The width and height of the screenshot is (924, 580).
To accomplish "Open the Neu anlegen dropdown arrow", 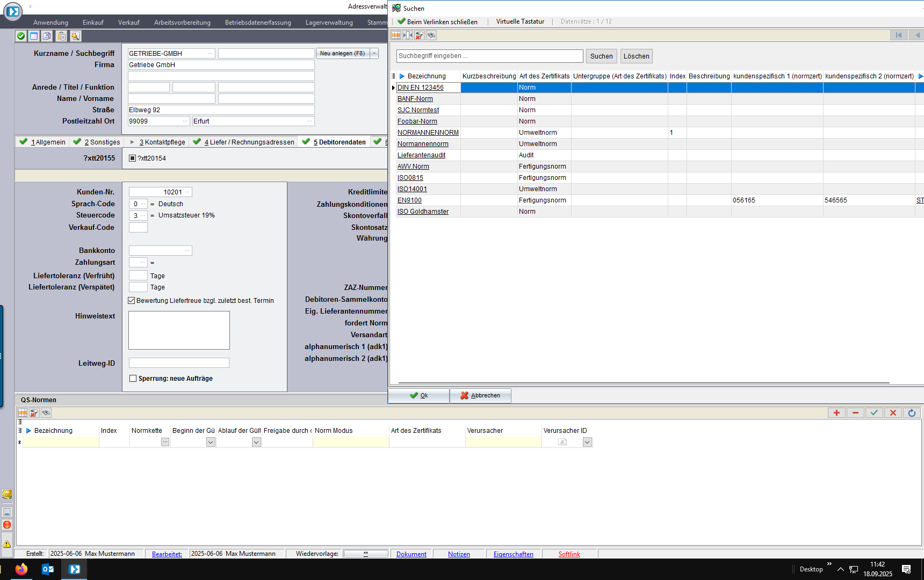I will [x=374, y=54].
